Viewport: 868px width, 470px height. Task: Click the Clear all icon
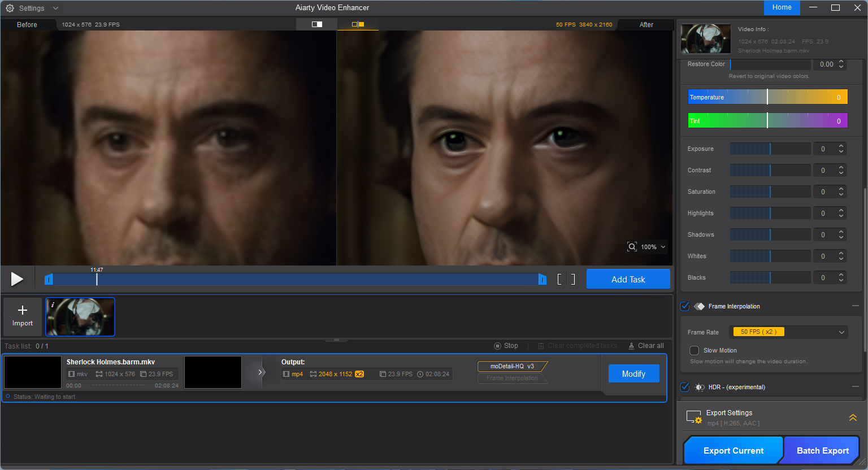632,346
